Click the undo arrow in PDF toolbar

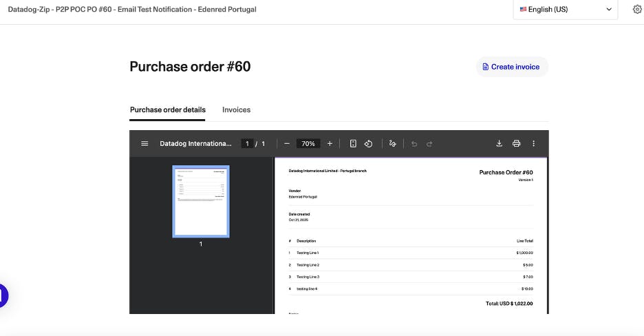pos(414,144)
